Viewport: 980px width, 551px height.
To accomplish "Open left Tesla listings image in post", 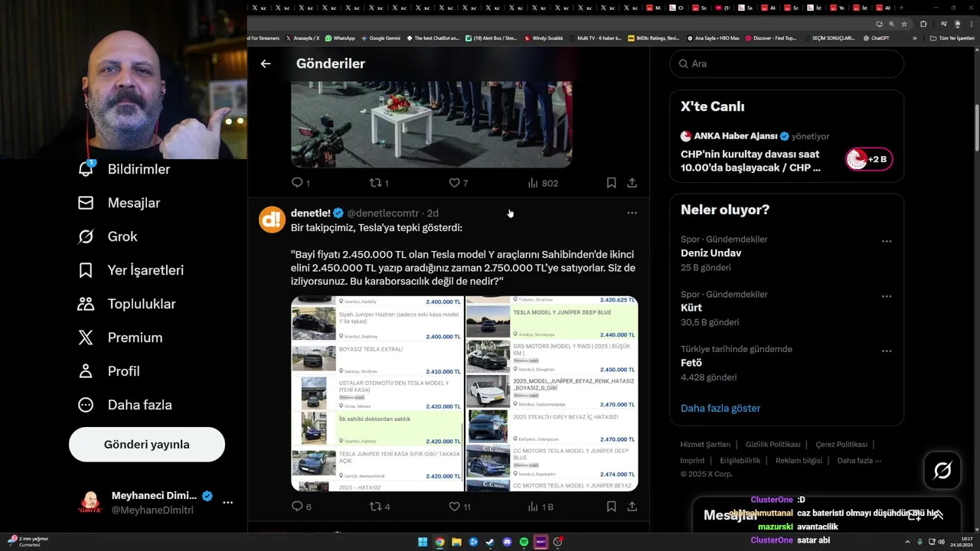I will (377, 393).
